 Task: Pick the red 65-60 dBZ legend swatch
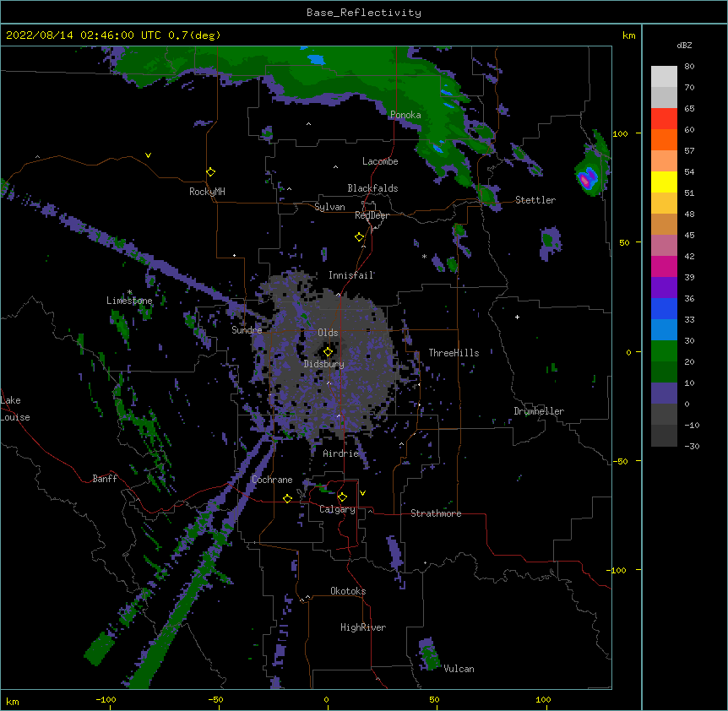pos(664,118)
